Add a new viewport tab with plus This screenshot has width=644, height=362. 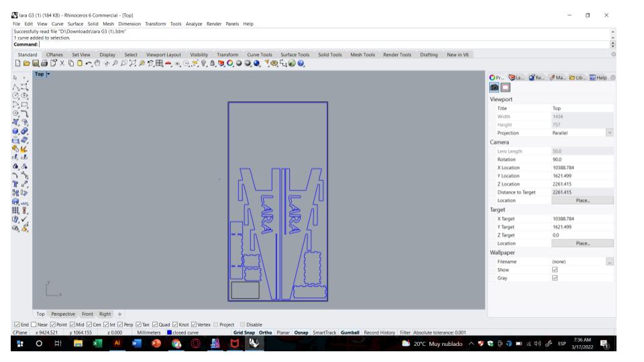[119, 314]
